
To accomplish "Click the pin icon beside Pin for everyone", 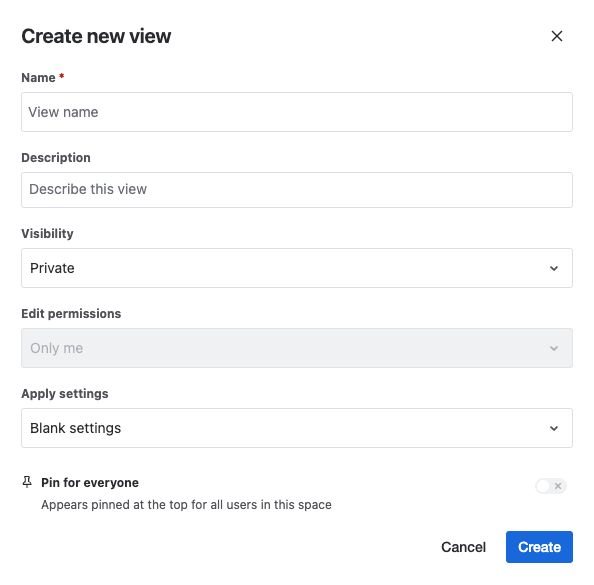I will point(27,482).
